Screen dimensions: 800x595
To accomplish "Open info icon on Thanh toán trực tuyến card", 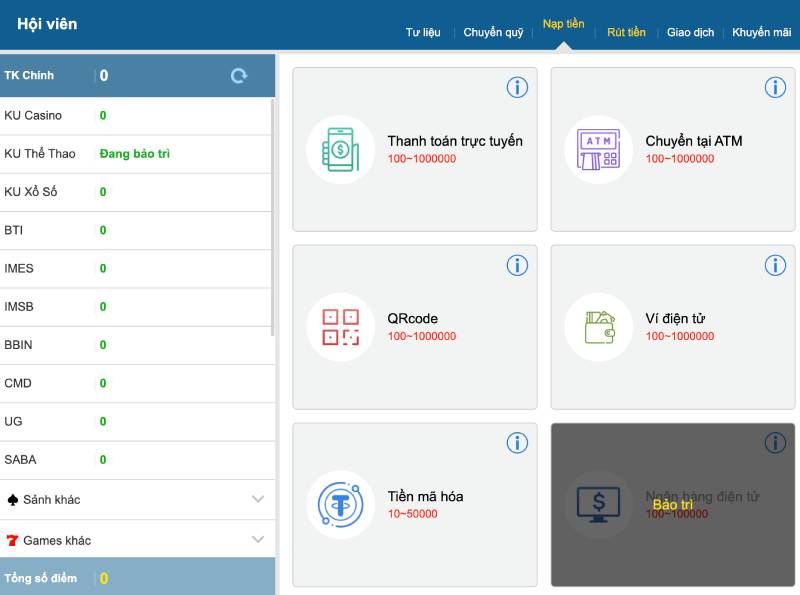I will pos(517,88).
